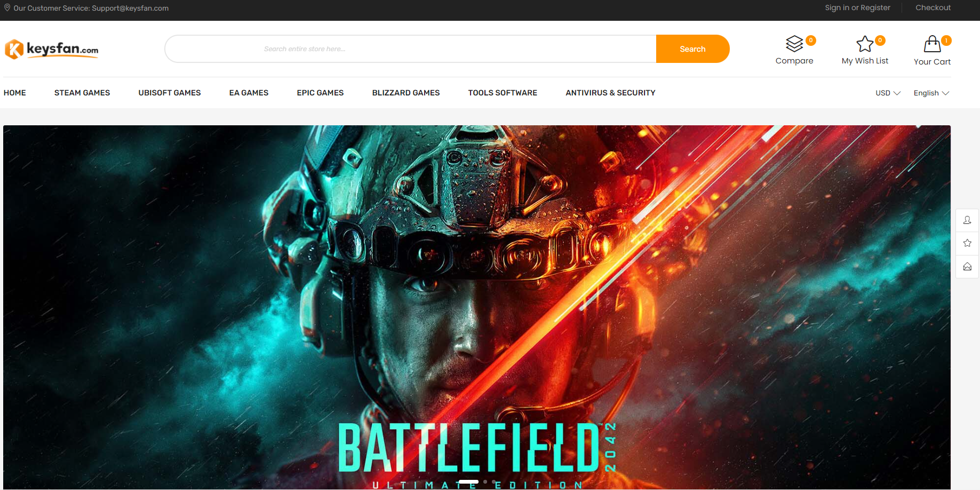Image resolution: width=980 pixels, height=490 pixels.
Task: Click the cart badge showing 1
Action: 946,41
